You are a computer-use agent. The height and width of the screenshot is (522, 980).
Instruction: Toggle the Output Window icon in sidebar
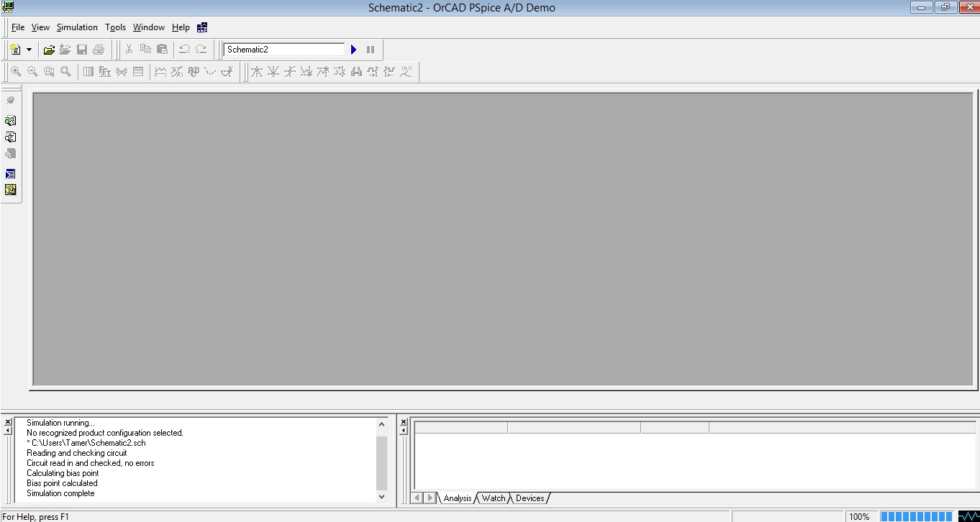(x=10, y=174)
